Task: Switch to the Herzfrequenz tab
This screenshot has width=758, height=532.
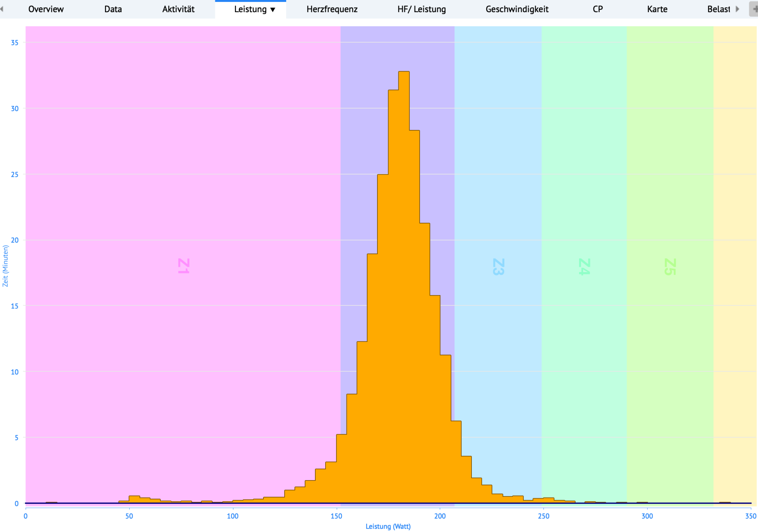Action: 332,9
